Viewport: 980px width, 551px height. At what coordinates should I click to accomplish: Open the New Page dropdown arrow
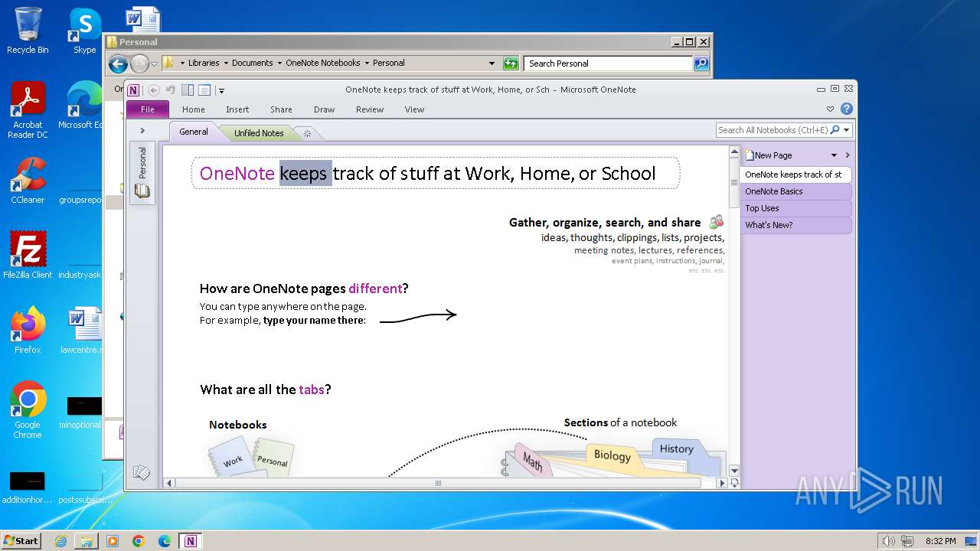(835, 155)
